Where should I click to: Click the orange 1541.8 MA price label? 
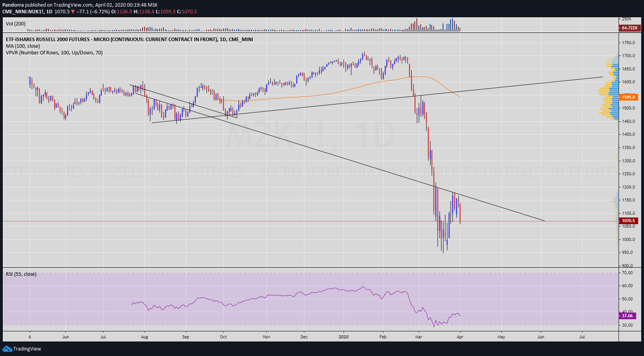coord(628,97)
